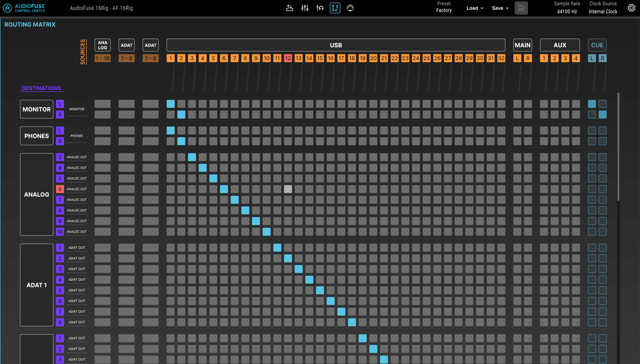
Task: Select USB source channel 32
Action: click(501, 58)
